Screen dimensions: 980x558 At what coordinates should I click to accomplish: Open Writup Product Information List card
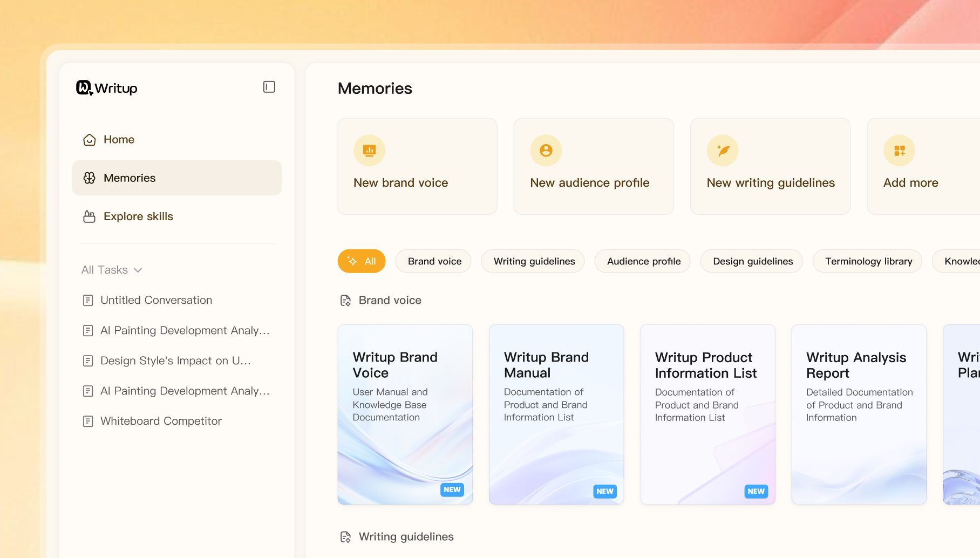click(x=707, y=414)
